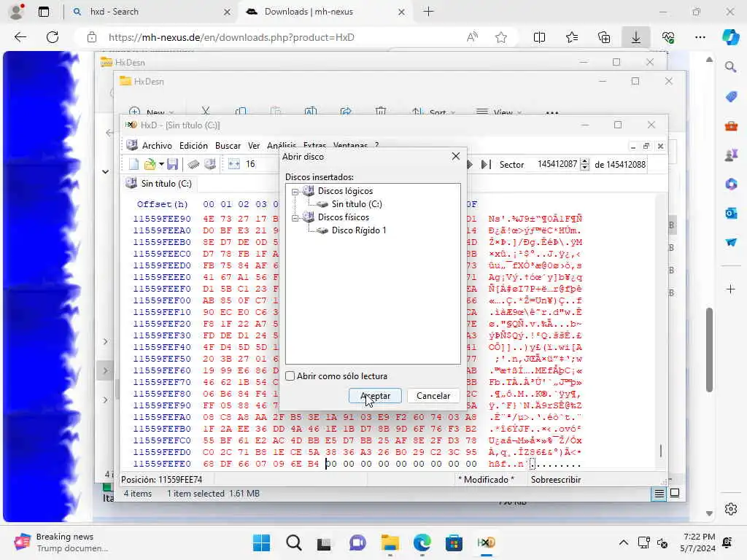747x560 pixels.
Task: Open the Buscar menu
Action: point(228,146)
